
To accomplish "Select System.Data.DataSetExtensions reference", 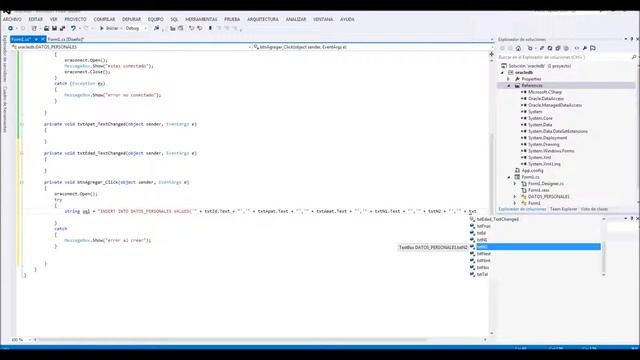I will 558,131.
